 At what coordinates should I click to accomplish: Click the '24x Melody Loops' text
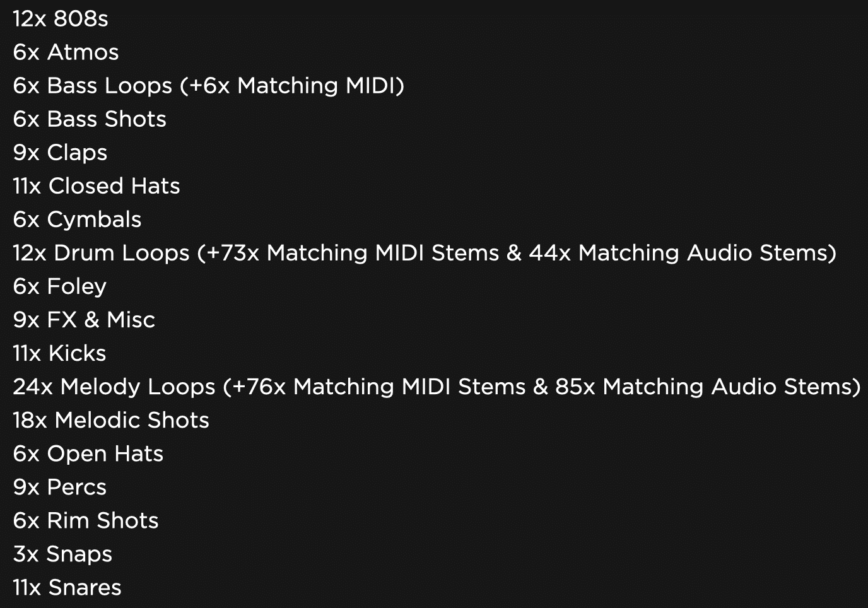114,387
